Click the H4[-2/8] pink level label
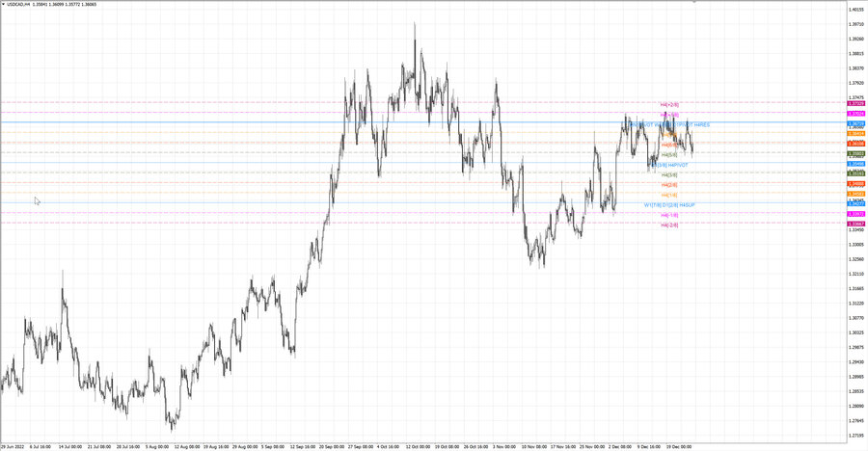Viewport: 868px width, 451px height. coord(669,225)
